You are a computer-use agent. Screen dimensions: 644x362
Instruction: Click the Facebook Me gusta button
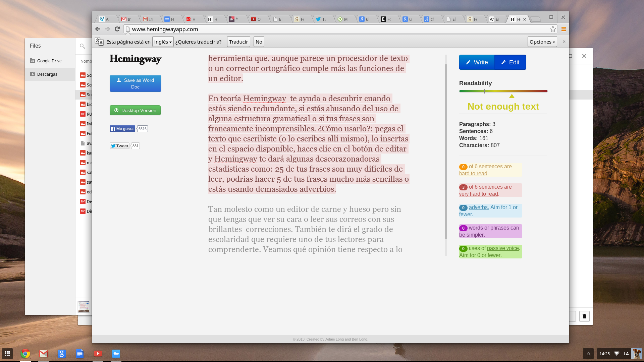click(x=122, y=129)
